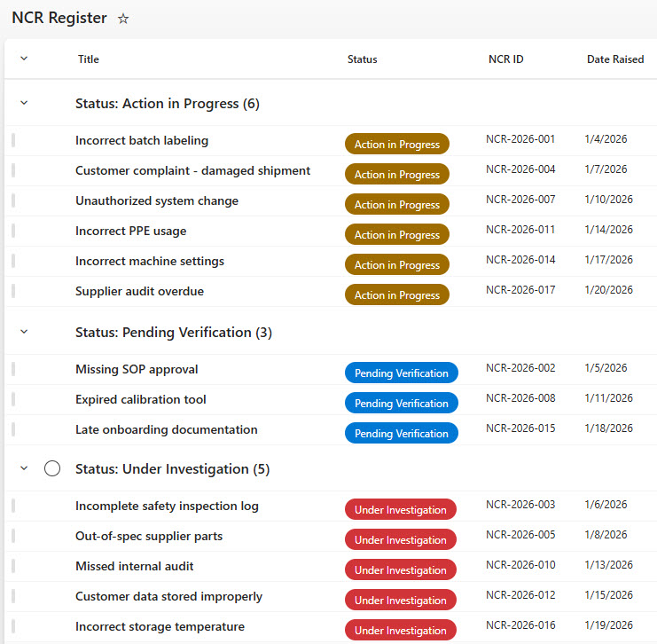Click Under Investigation pill for Missed internal audit
Image resolution: width=657 pixels, height=644 pixels.
(400, 569)
